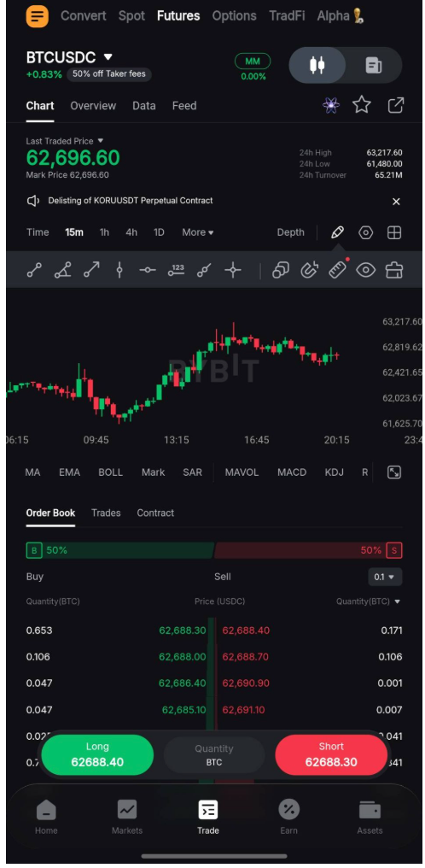Viewport: 425px width, 868px height.
Task: Select the 4h chart interval
Action: click(x=131, y=232)
